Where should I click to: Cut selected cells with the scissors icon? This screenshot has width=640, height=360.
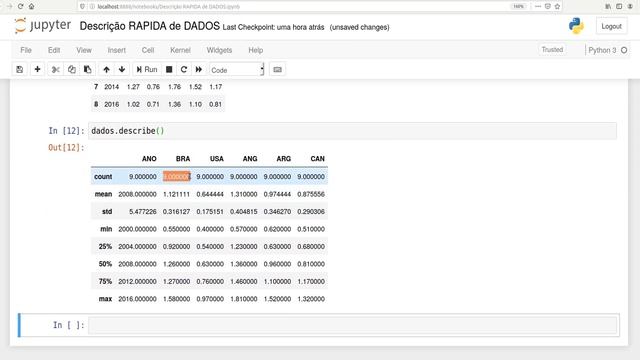coord(56,69)
